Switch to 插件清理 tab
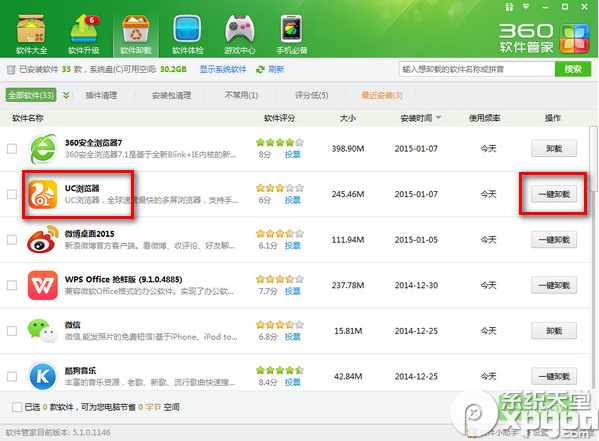Screen dimensions: 599x441 point(101,95)
